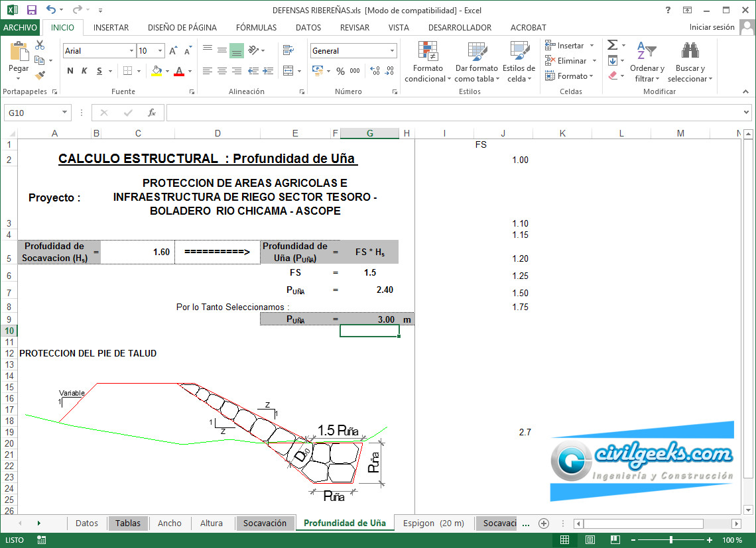The image size is (756, 548).
Task: Toggle bold (N) formatting
Action: (70, 71)
